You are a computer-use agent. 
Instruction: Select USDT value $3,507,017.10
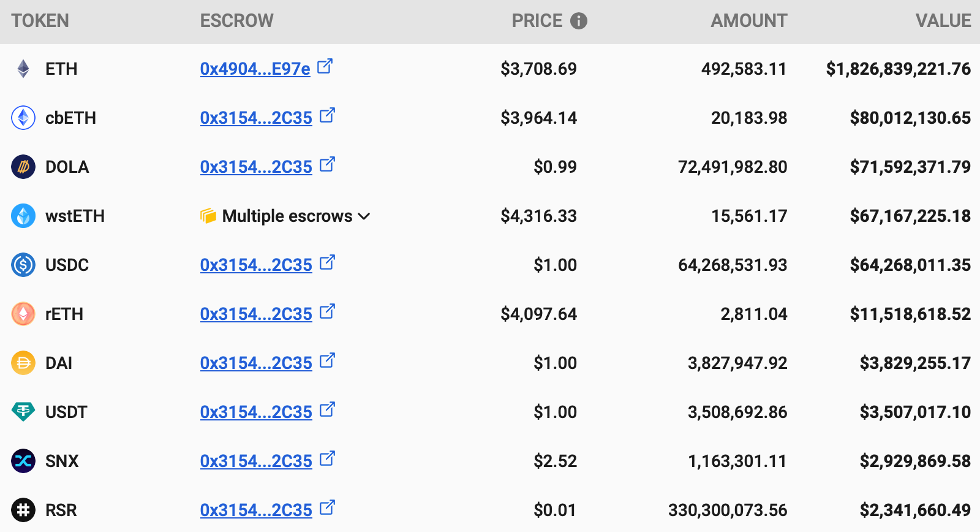916,412
